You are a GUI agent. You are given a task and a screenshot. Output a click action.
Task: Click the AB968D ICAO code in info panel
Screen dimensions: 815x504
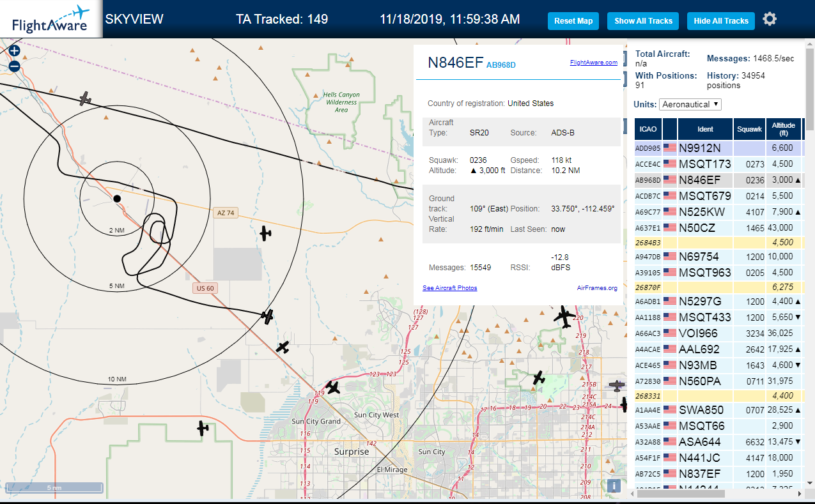coord(501,65)
